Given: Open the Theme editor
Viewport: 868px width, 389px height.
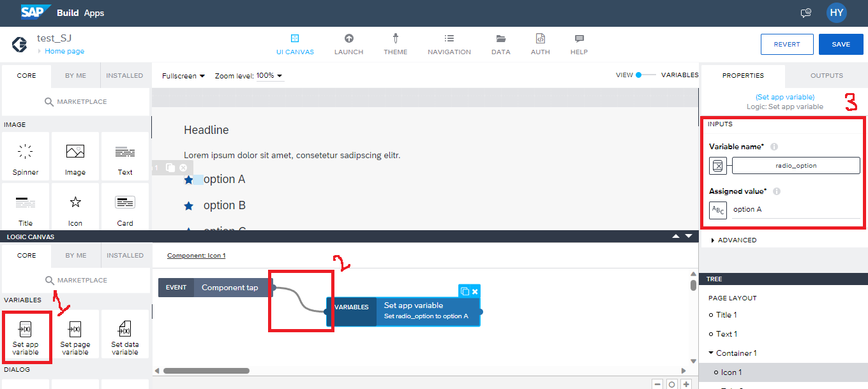Looking at the screenshot, I should pos(396,45).
